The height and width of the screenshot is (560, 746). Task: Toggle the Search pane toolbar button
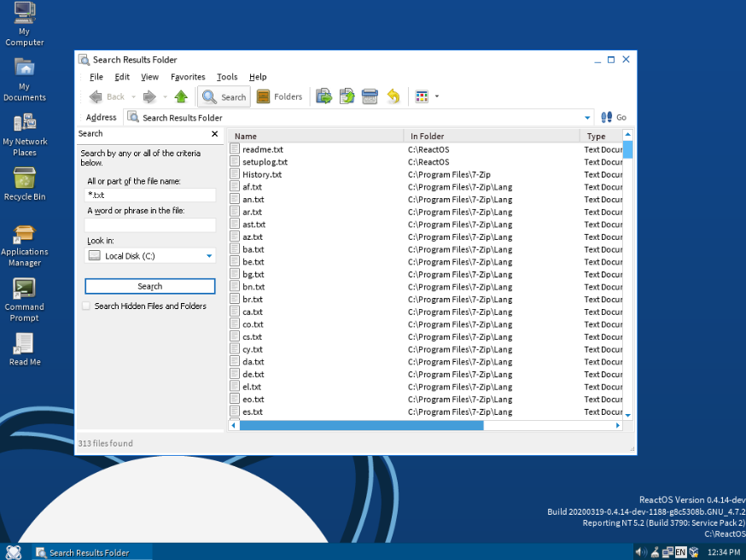point(224,96)
